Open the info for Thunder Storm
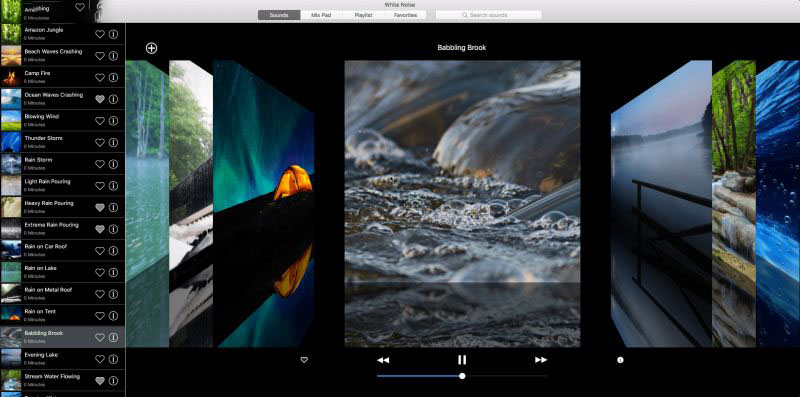 (x=113, y=142)
